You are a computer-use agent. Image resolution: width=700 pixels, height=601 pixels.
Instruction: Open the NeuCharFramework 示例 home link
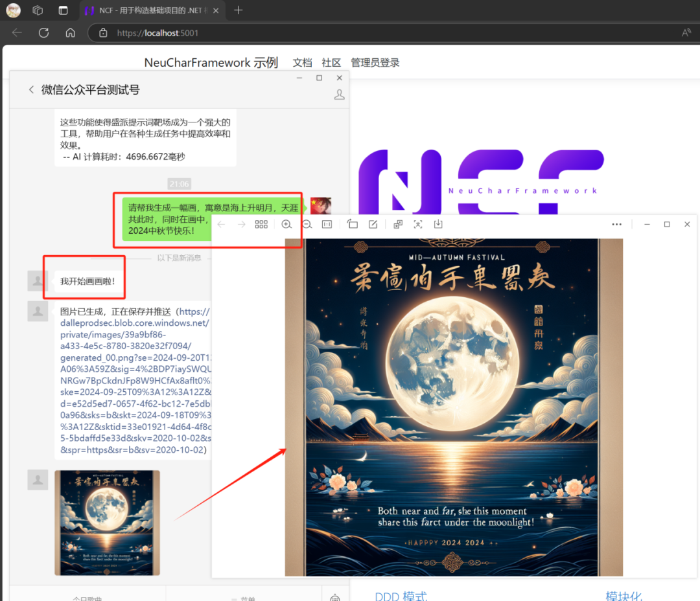(x=211, y=62)
